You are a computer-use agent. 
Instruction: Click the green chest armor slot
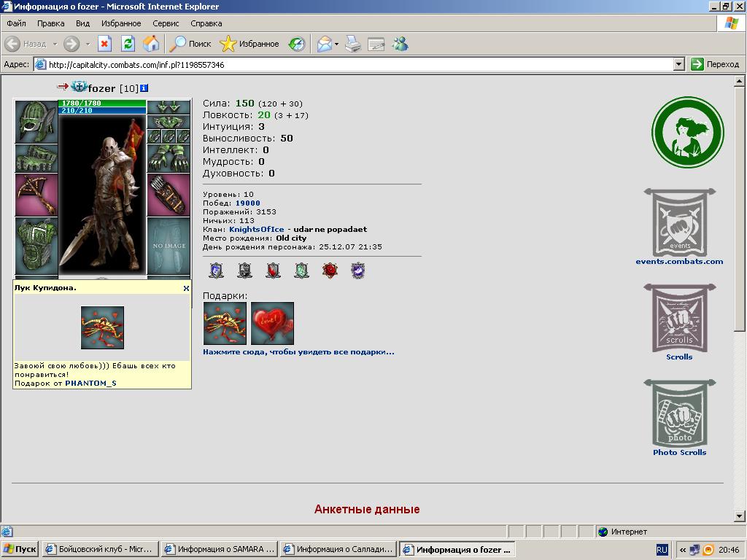click(36, 246)
